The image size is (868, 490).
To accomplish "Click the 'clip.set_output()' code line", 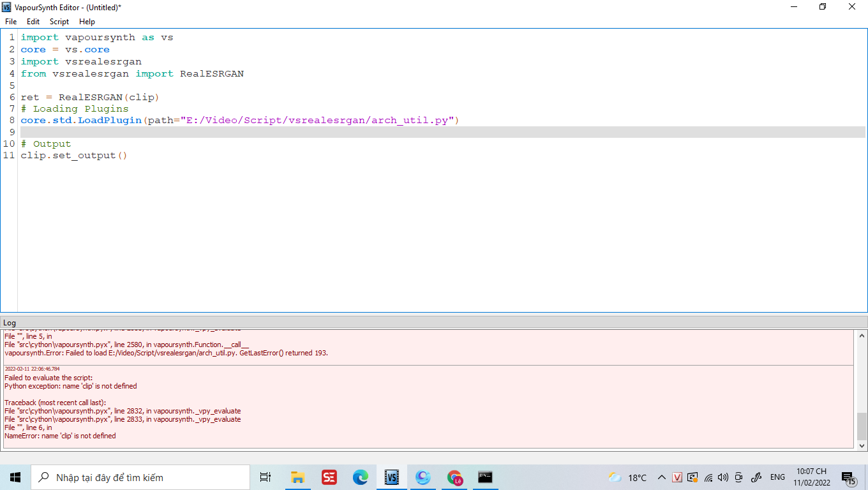I will coord(74,156).
